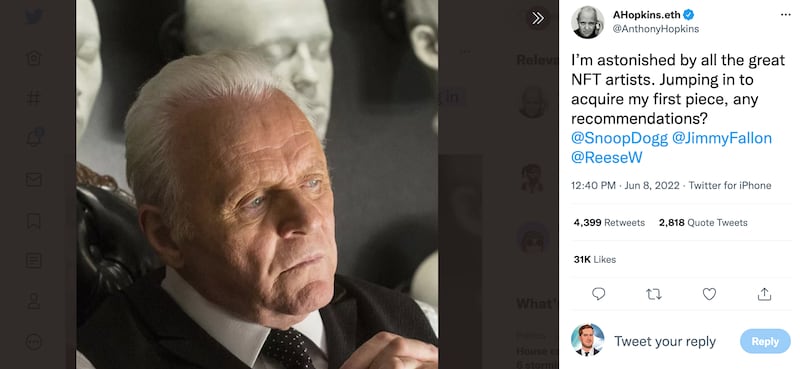Open Lists icon in sidebar

pos(34,260)
